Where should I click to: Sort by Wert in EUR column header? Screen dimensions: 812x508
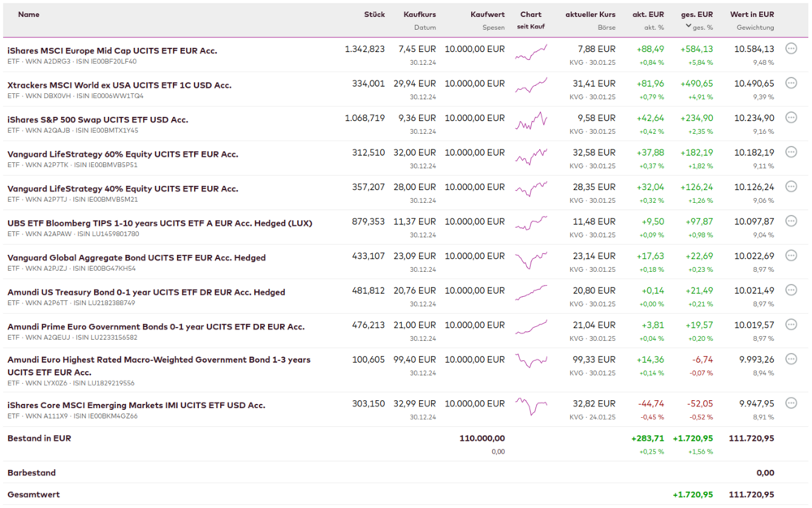pos(752,15)
